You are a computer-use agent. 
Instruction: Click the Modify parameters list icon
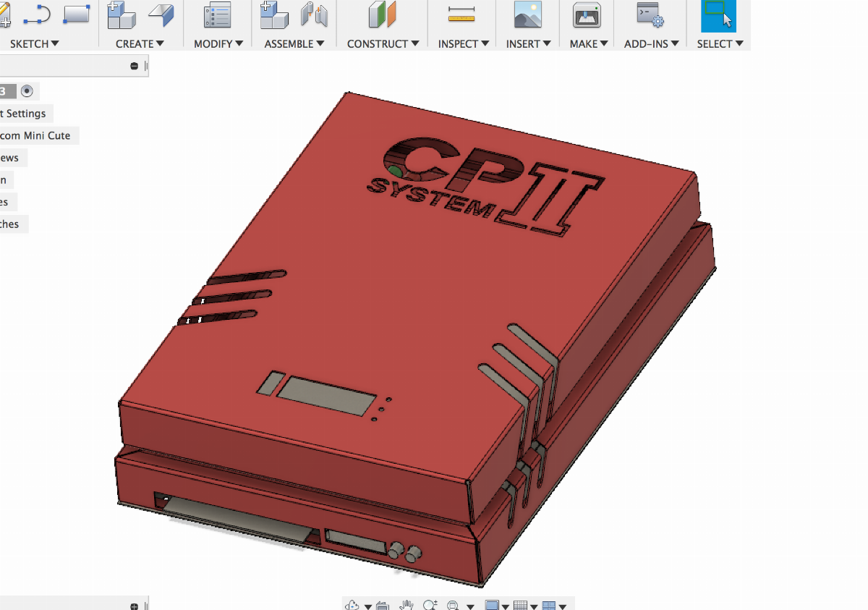coord(217,15)
